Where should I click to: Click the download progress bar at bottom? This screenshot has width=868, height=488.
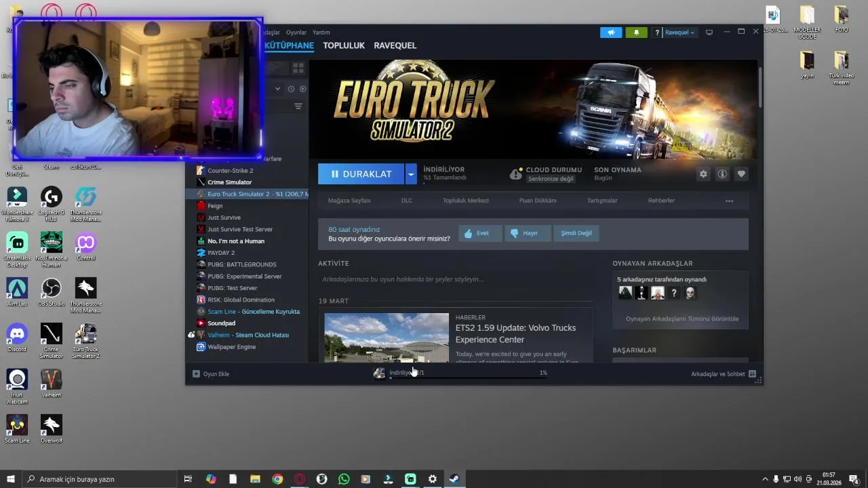pyautogui.click(x=468, y=378)
